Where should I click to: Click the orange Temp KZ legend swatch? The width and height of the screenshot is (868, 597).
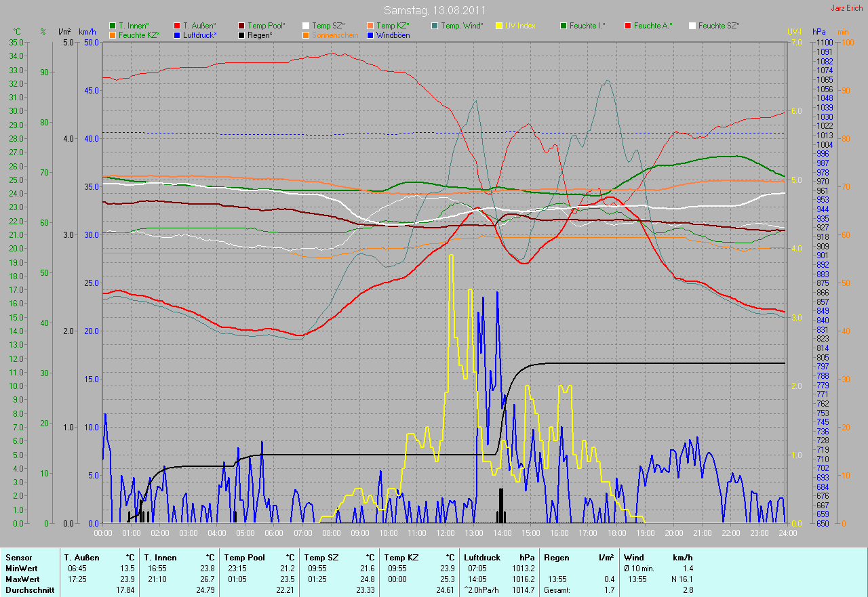click(x=370, y=26)
